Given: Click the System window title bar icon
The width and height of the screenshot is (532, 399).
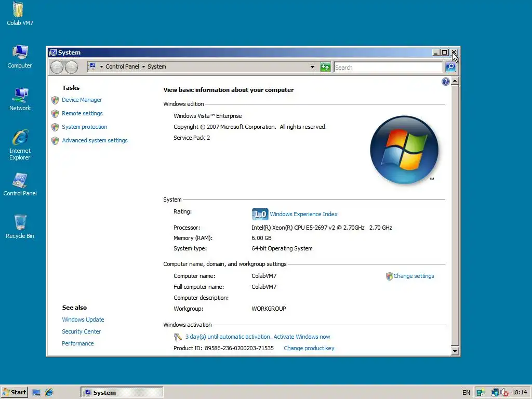Looking at the screenshot, I should [53, 52].
